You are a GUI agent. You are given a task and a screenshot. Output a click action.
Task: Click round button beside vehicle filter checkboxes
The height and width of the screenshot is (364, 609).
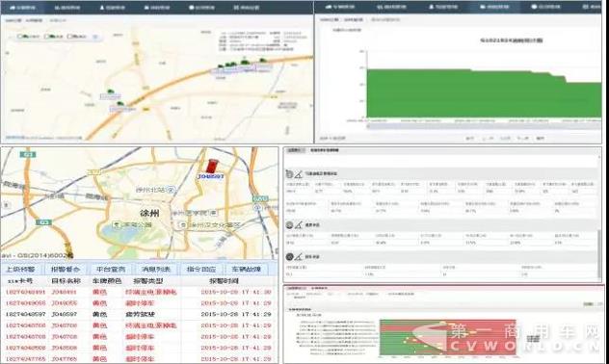[x=95, y=37]
